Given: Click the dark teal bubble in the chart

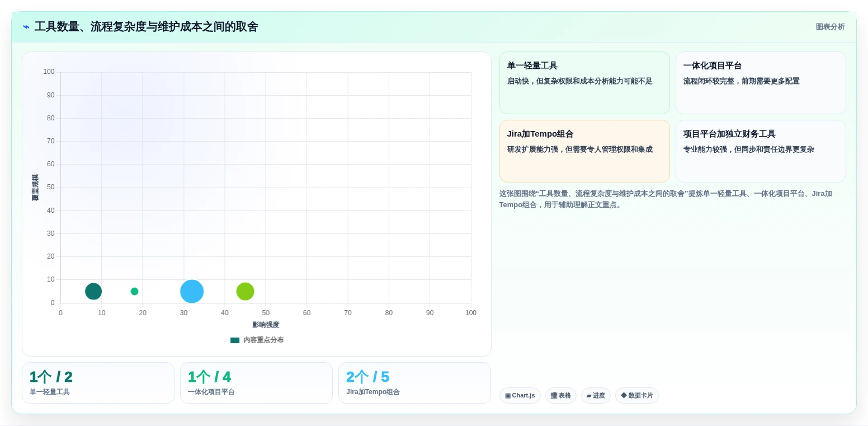Looking at the screenshot, I should (93, 291).
